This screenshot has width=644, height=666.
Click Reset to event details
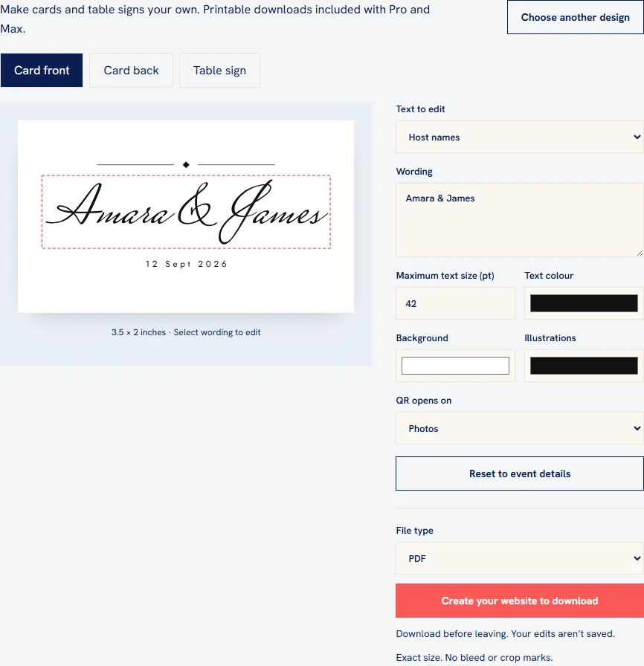[x=520, y=473]
